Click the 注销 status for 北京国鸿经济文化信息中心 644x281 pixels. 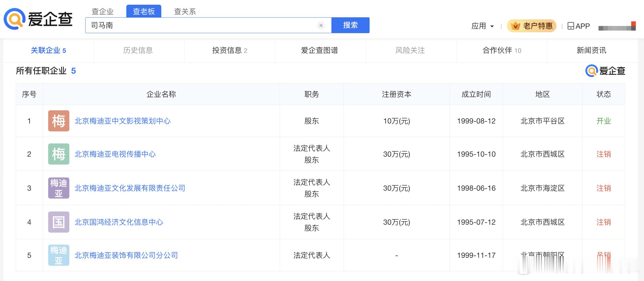(604, 222)
